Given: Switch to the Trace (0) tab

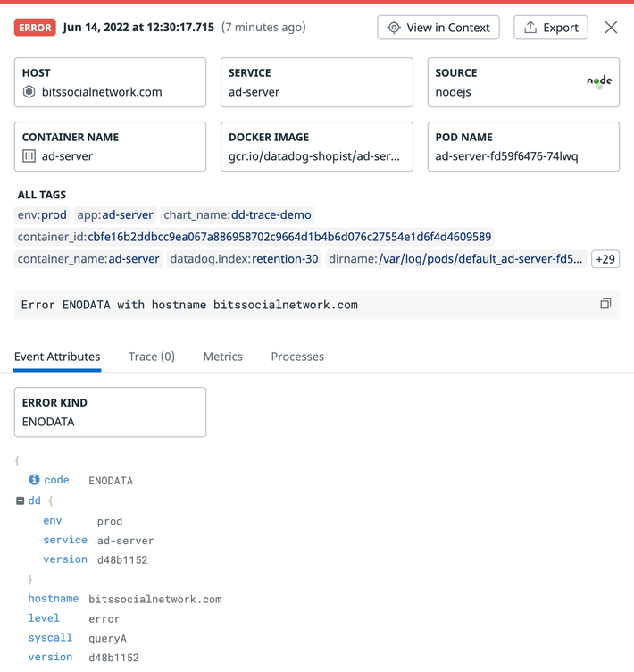Looking at the screenshot, I should (152, 357).
